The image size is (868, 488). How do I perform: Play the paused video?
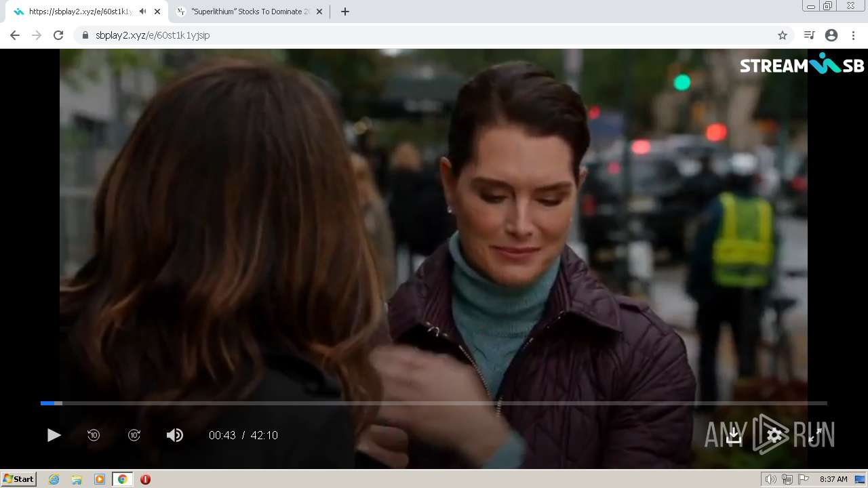coord(54,435)
